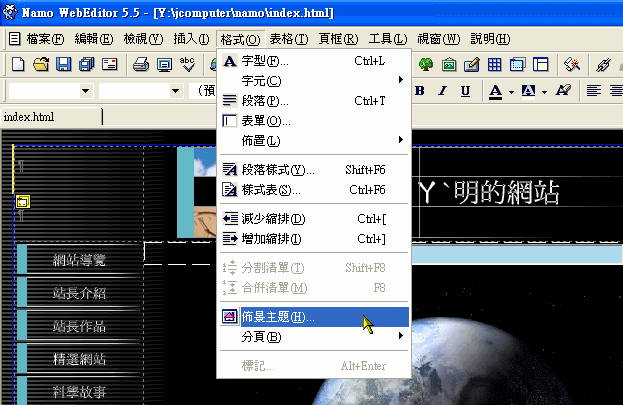Select 增加縮排(I) menu entry
This screenshot has height=405, width=623.
click(314, 238)
